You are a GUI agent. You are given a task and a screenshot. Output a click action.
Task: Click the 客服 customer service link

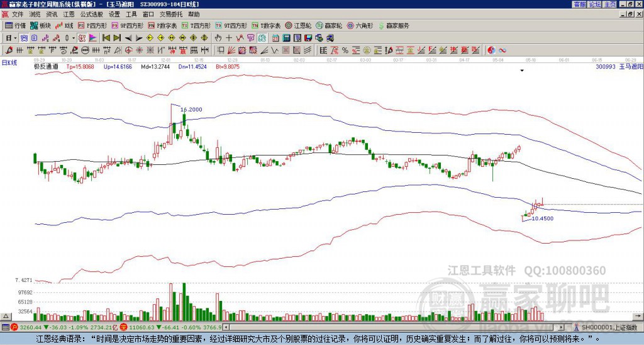[x=579, y=4]
